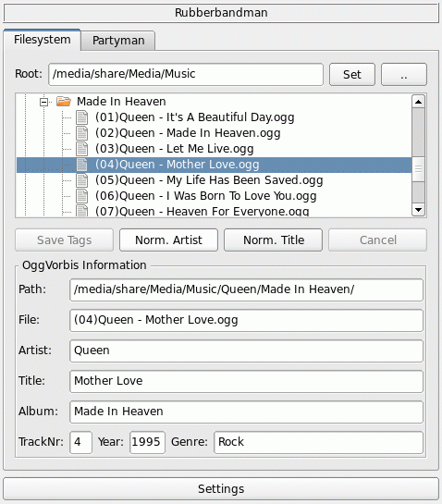Click into the Title field Mother Love
The height and width of the screenshot is (504, 442).
pyautogui.click(x=246, y=382)
